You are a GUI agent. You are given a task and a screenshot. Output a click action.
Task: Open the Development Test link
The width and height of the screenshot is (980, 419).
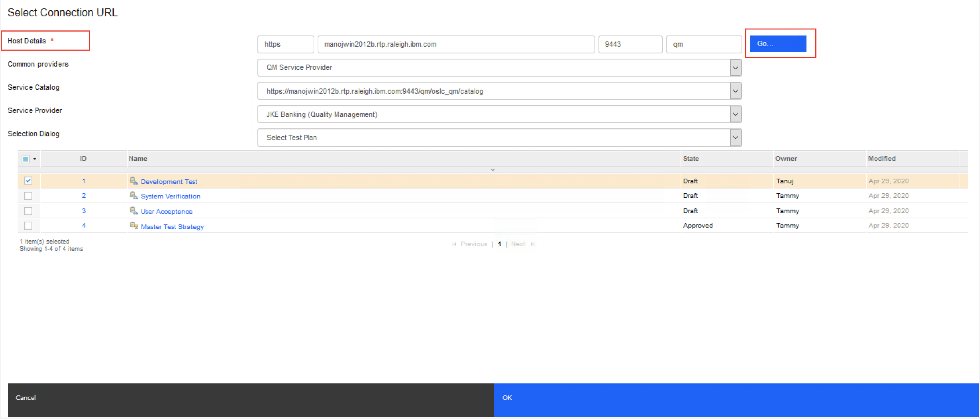pyautogui.click(x=169, y=182)
